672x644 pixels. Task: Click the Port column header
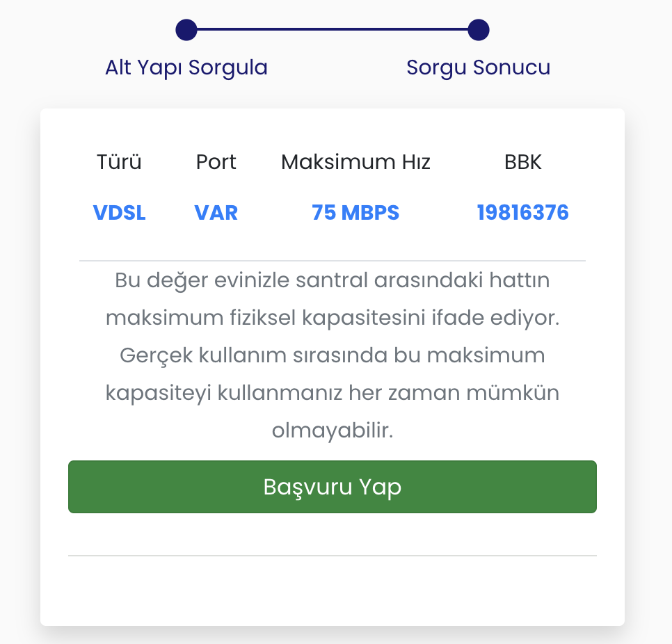(216, 162)
